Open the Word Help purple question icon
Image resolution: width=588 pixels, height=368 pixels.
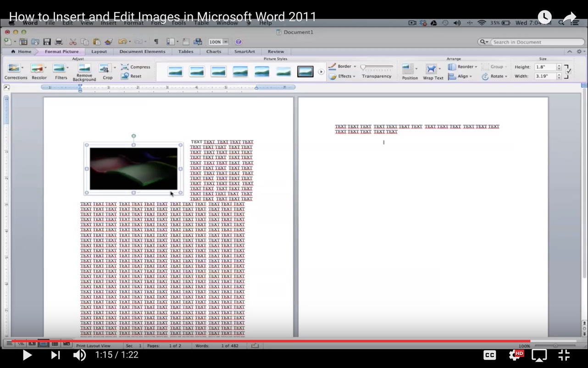(x=239, y=42)
